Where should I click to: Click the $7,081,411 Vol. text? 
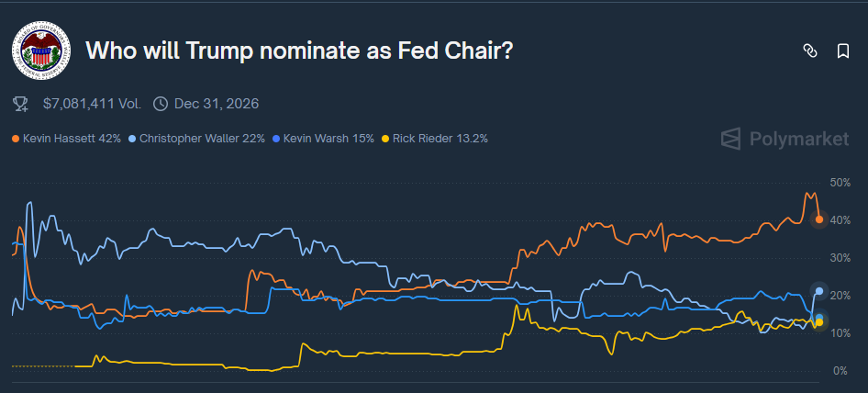(x=90, y=104)
